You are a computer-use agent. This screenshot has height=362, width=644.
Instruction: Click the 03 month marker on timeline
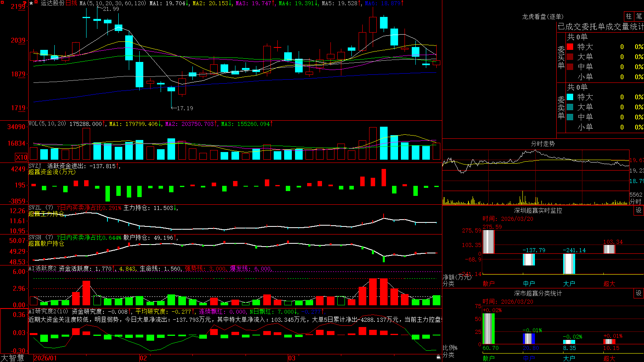click(292, 358)
